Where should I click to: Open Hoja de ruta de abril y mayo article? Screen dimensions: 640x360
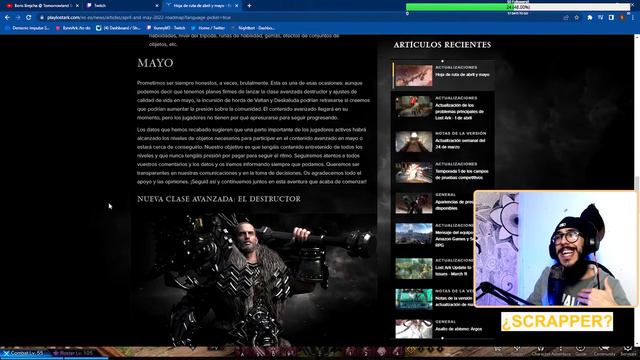(x=462, y=75)
